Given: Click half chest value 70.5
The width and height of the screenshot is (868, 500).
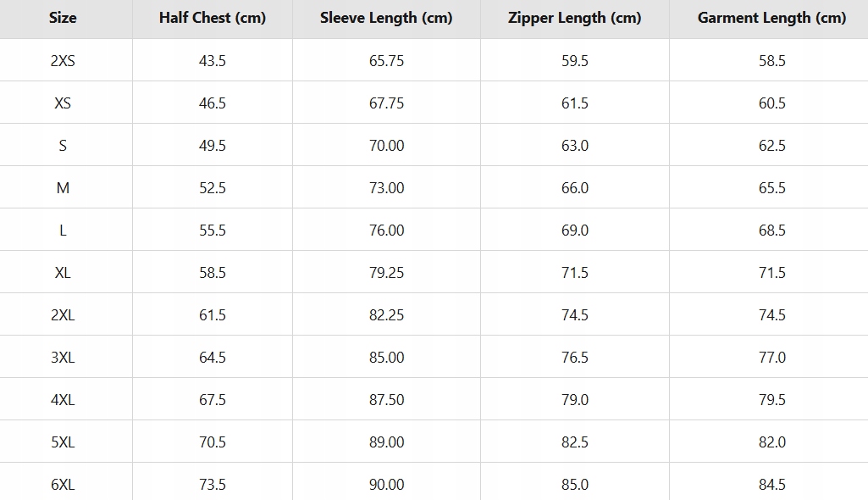Looking at the screenshot, I should [x=213, y=442].
